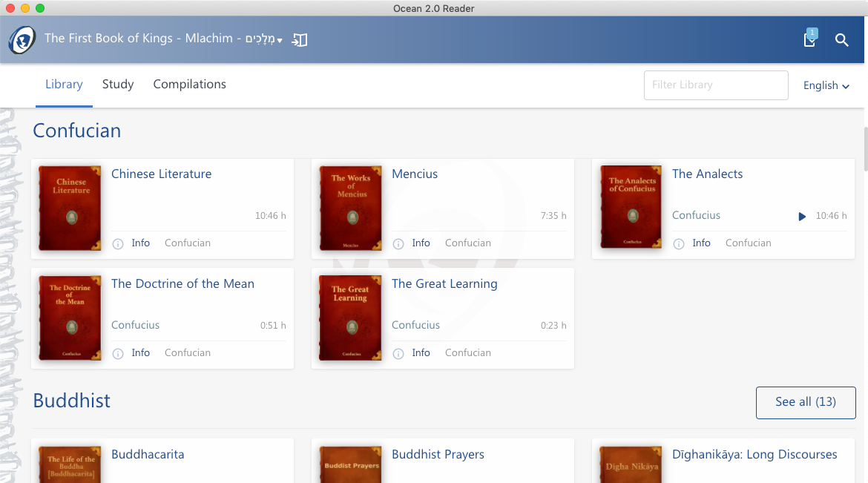Image resolution: width=868 pixels, height=483 pixels.
Task: Open the notifications clipboard icon
Action: pyautogui.click(x=810, y=39)
